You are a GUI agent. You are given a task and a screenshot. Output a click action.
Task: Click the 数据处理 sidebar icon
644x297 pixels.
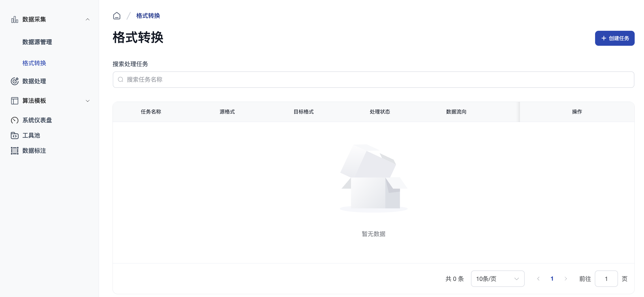click(15, 81)
